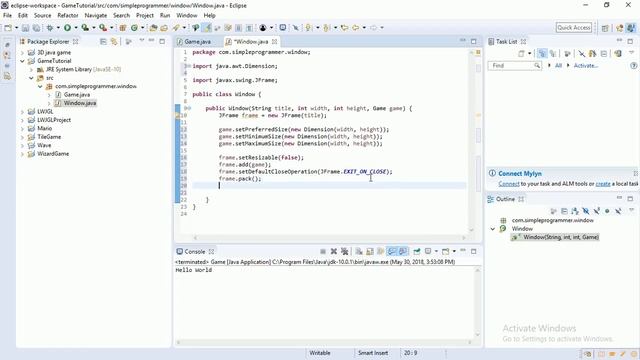Click the Task List help question mark icon
This screenshot has width=640, height=360.
point(633,65)
